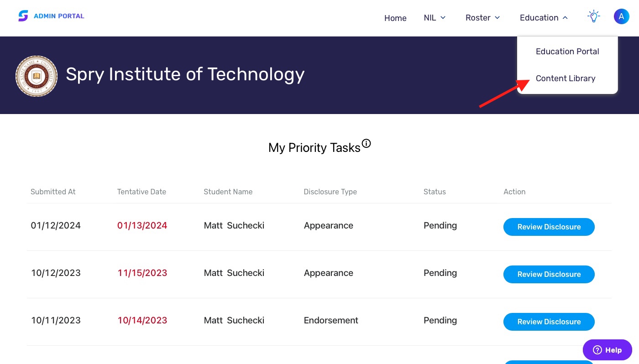Go to the Home page
Image resolution: width=639 pixels, height=364 pixels.
pyautogui.click(x=395, y=18)
